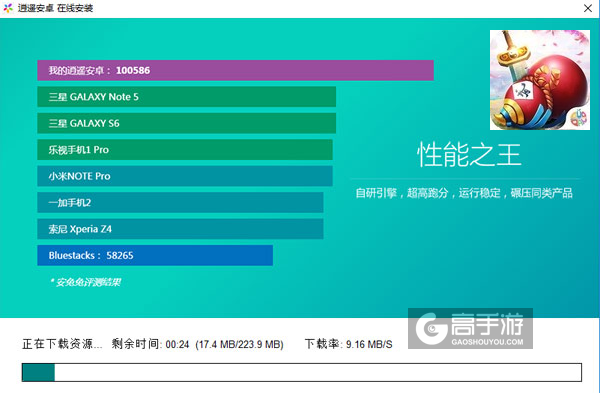The width and height of the screenshot is (600, 393).
Task: Select the 乐视手机1 Pro bar
Action: coord(185,150)
